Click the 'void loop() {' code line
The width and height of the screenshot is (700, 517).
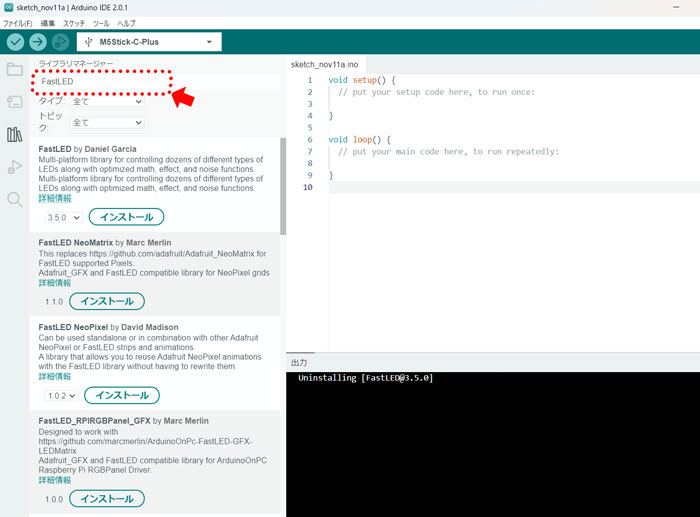(x=359, y=140)
